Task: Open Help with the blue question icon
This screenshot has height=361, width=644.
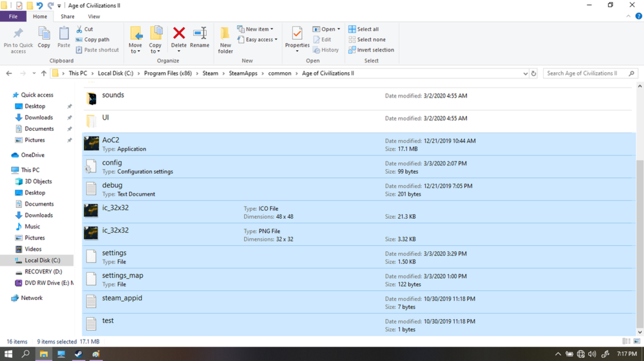Action: (638, 17)
